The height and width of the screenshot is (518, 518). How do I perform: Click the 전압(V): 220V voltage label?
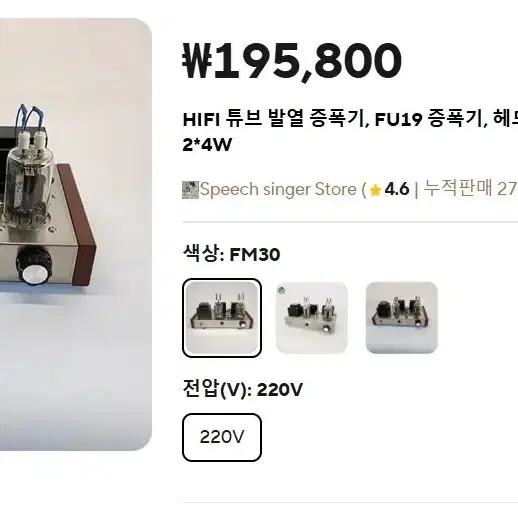(243, 389)
